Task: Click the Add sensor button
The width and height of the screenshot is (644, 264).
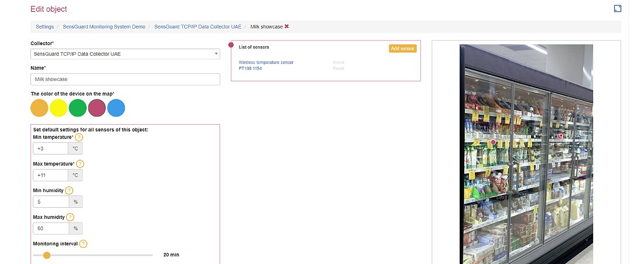Action: (x=402, y=48)
